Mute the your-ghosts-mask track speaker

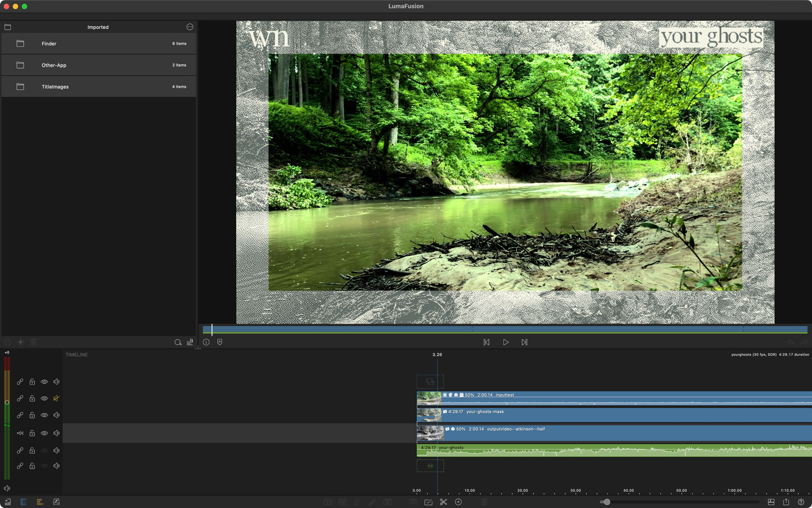56,415
